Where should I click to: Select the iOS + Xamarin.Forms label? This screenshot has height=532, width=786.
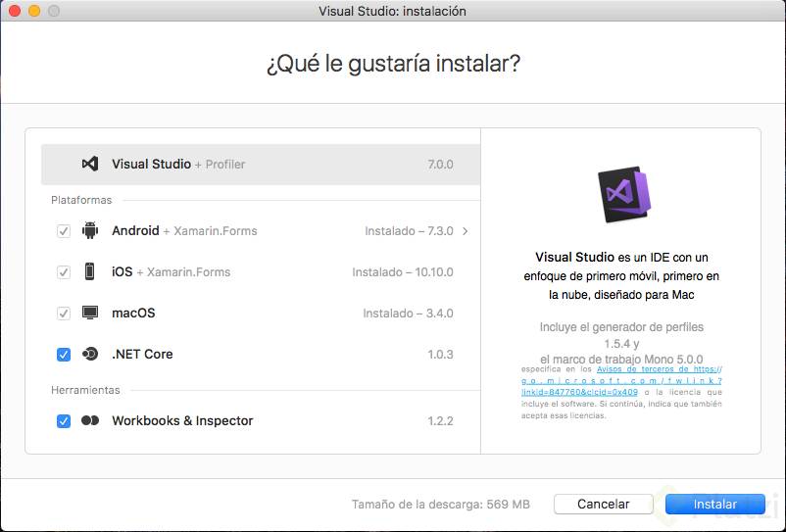[x=171, y=271]
